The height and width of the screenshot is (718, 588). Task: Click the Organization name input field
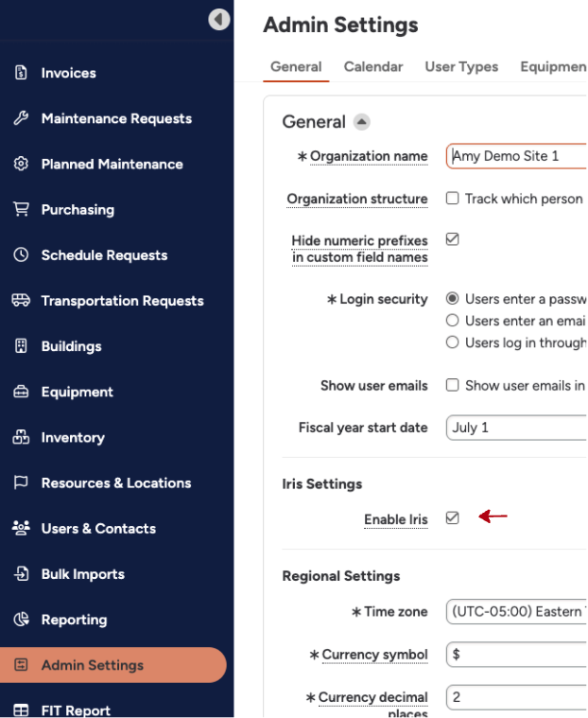click(x=516, y=156)
